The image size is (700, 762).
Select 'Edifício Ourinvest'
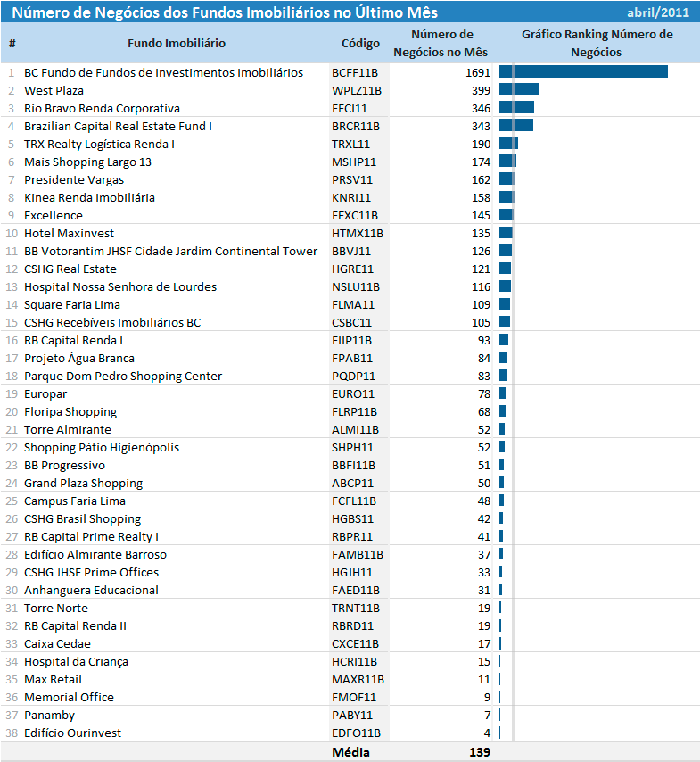pos(73,733)
